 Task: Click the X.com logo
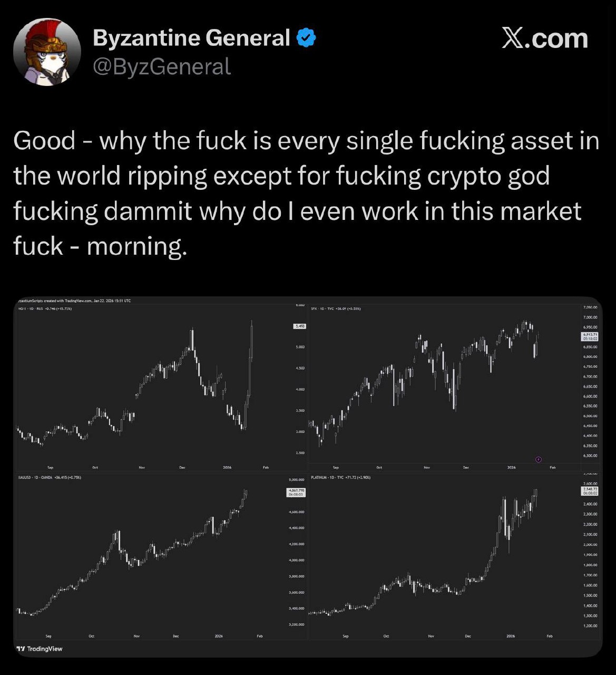pos(544,39)
